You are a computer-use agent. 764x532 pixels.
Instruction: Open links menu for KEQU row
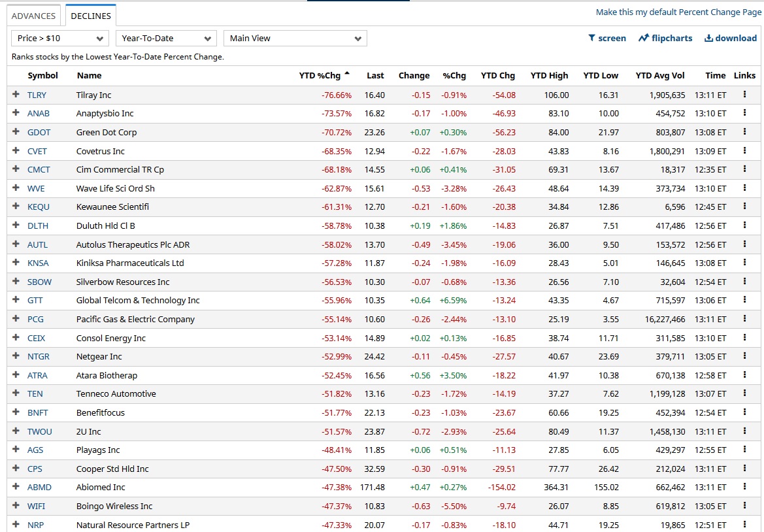pos(744,207)
